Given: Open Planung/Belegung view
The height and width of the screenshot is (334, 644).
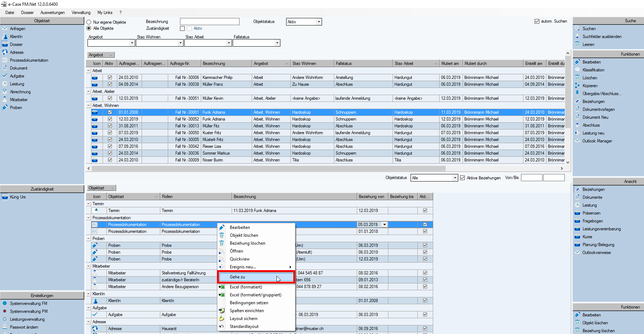Looking at the screenshot, I should (598, 245).
